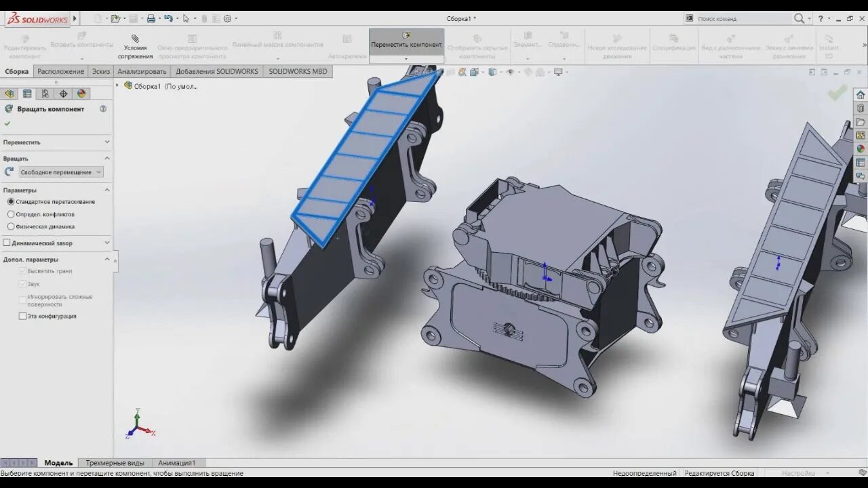Expand the SOLIDWORKS menu flyout arrow
The image size is (868, 488).
(x=75, y=18)
